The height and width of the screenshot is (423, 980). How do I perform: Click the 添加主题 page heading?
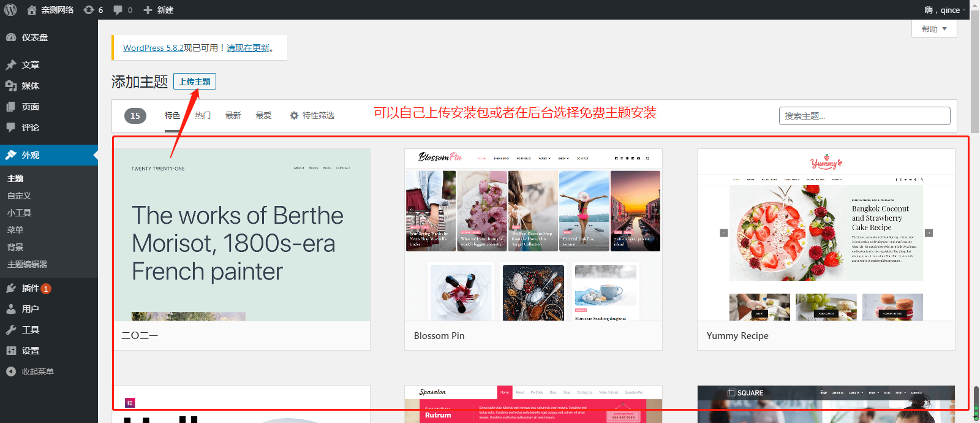click(x=140, y=82)
